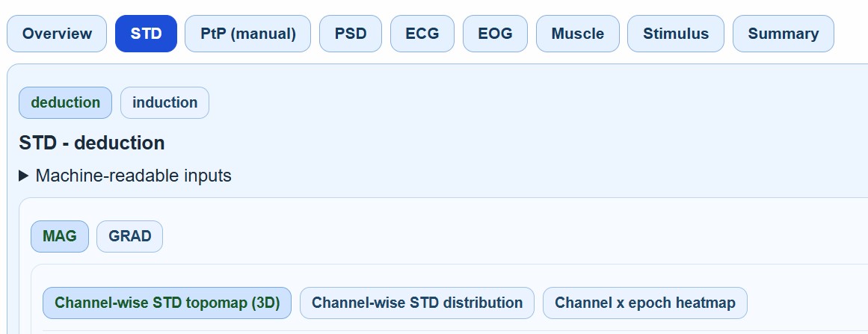
Task: Switch sensor type to GRAD
Action: [x=129, y=236]
